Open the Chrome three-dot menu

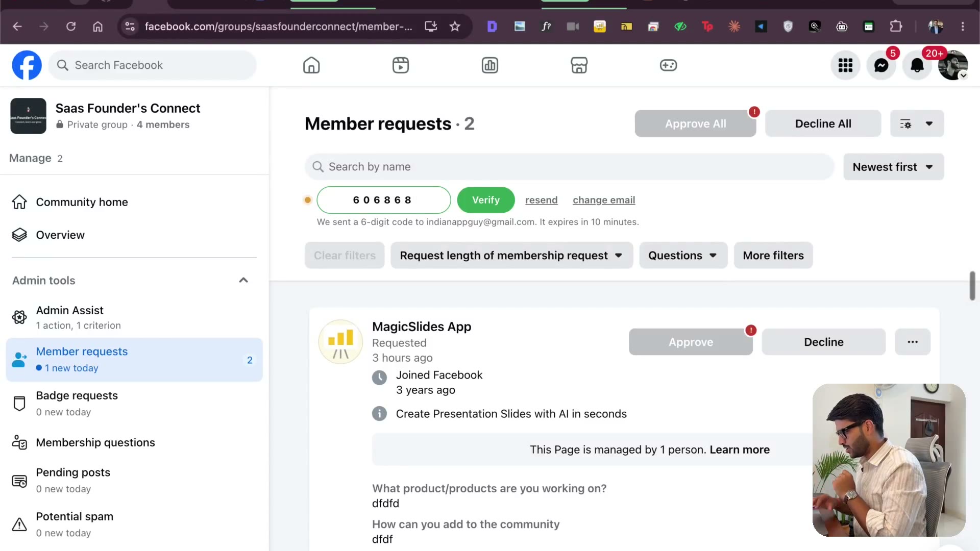pos(963,27)
